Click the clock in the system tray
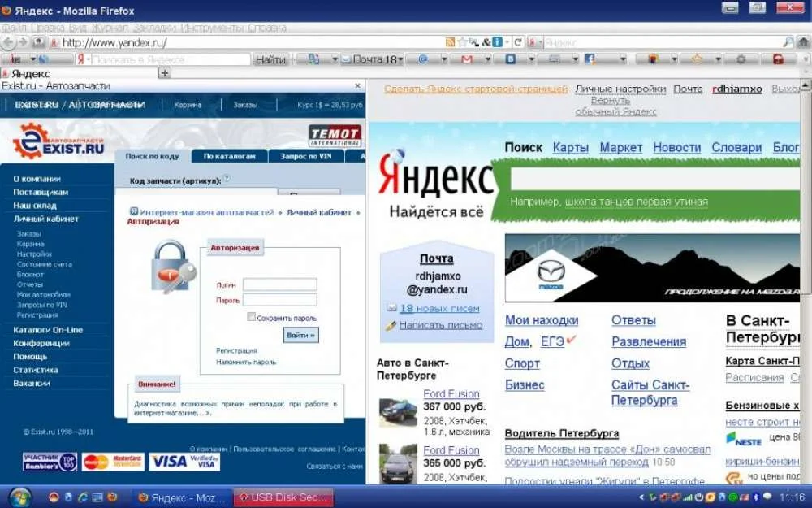This screenshot has height=508, width=812. [792, 497]
